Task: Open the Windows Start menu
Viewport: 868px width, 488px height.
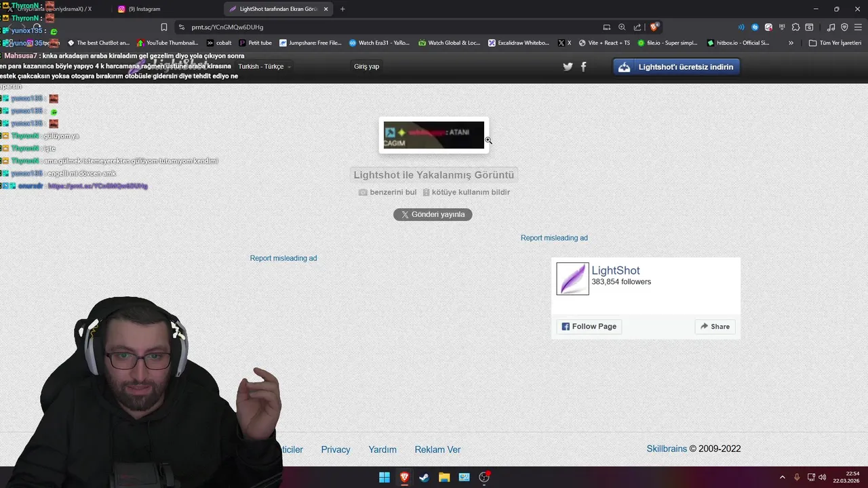Action: pyautogui.click(x=384, y=477)
